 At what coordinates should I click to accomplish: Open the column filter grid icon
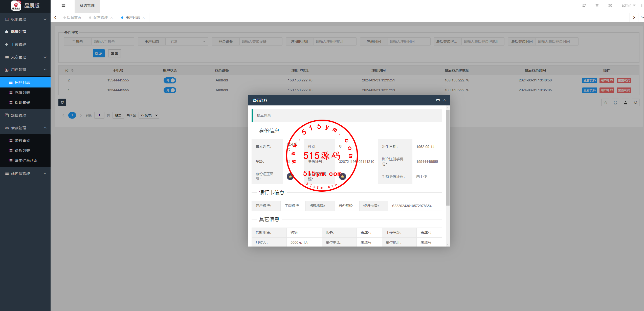pos(605,103)
